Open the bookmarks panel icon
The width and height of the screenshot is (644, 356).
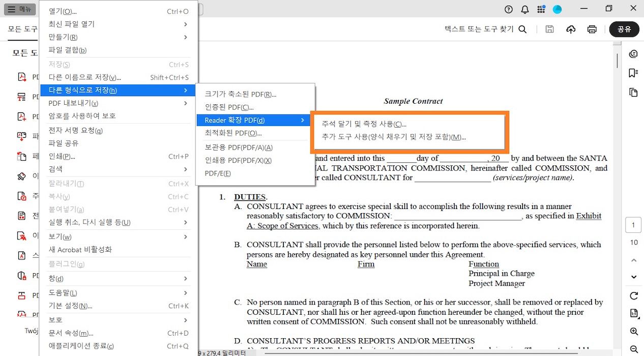coord(633,73)
